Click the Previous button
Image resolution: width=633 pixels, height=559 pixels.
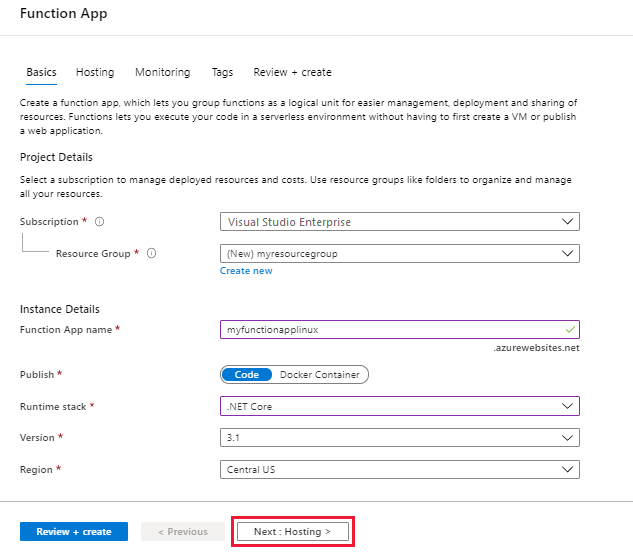pyautogui.click(x=183, y=532)
